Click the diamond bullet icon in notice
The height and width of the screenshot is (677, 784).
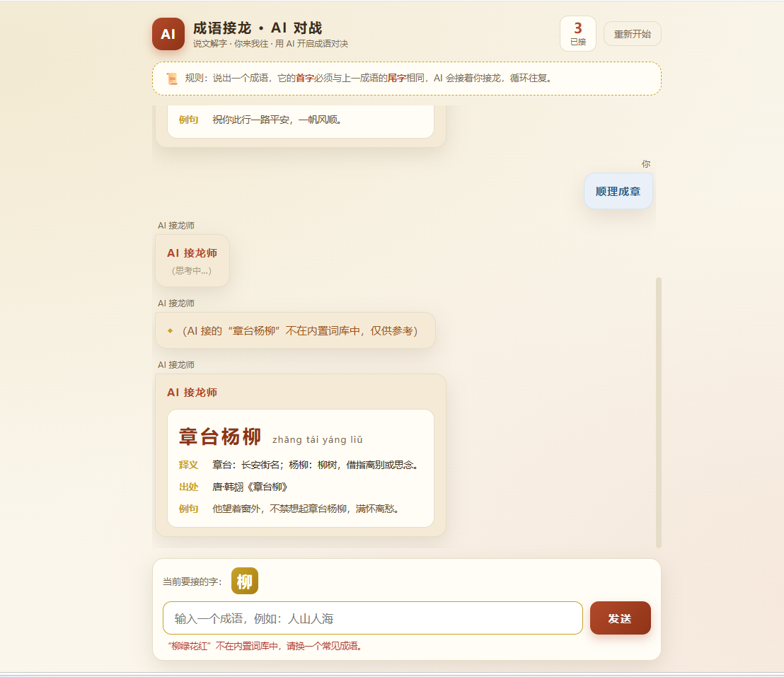(x=170, y=330)
